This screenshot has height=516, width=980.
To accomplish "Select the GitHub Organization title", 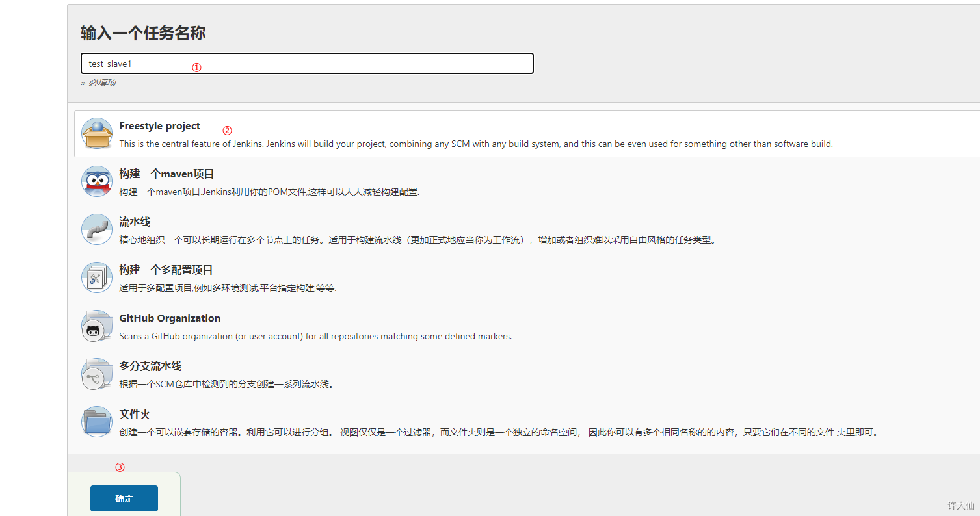I will point(170,318).
